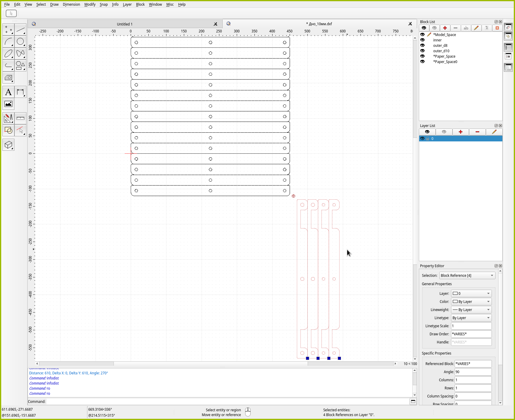
Task: Select the Hatch tool
Action: 8,78
